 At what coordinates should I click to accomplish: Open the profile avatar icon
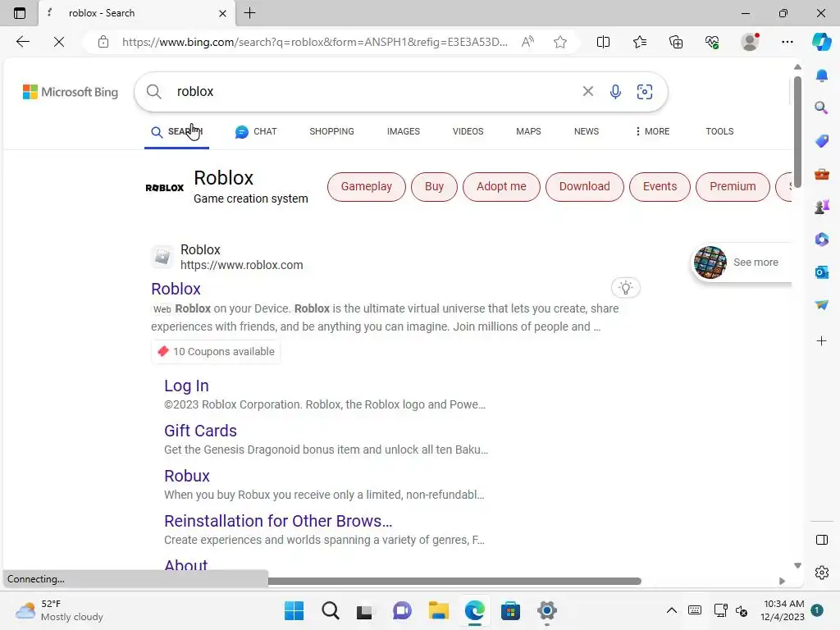750,42
